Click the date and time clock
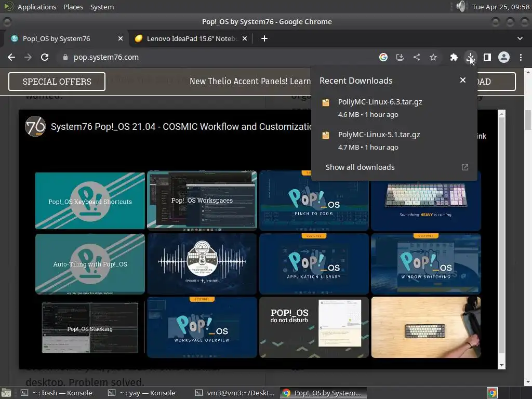 (x=501, y=7)
